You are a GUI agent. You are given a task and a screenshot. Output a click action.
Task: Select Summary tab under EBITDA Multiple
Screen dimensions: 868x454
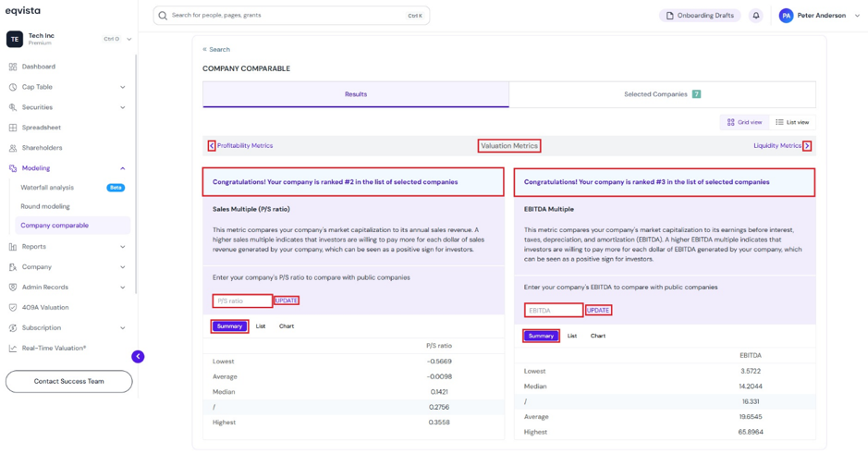(x=541, y=336)
